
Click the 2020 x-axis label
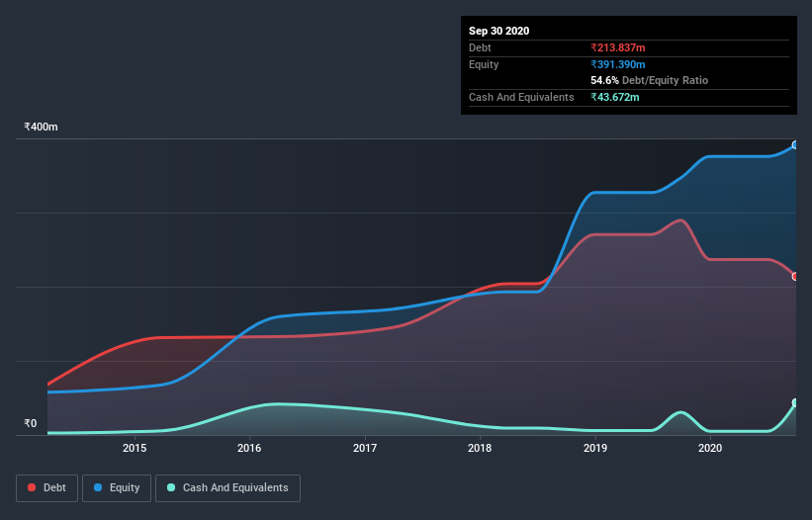coord(710,448)
